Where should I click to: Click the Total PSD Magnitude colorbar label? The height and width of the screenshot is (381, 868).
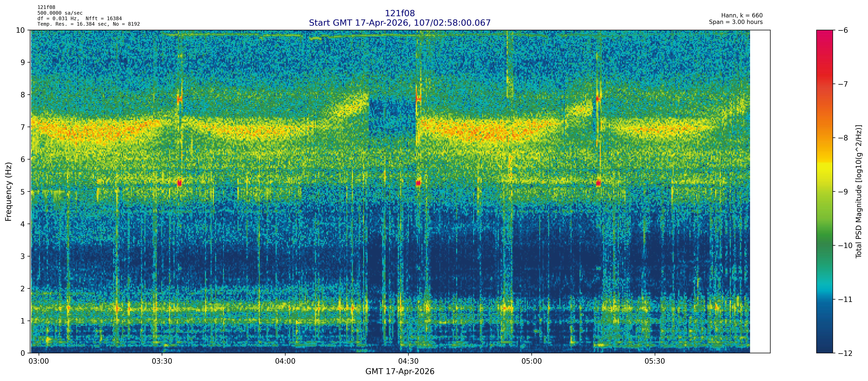coord(859,192)
